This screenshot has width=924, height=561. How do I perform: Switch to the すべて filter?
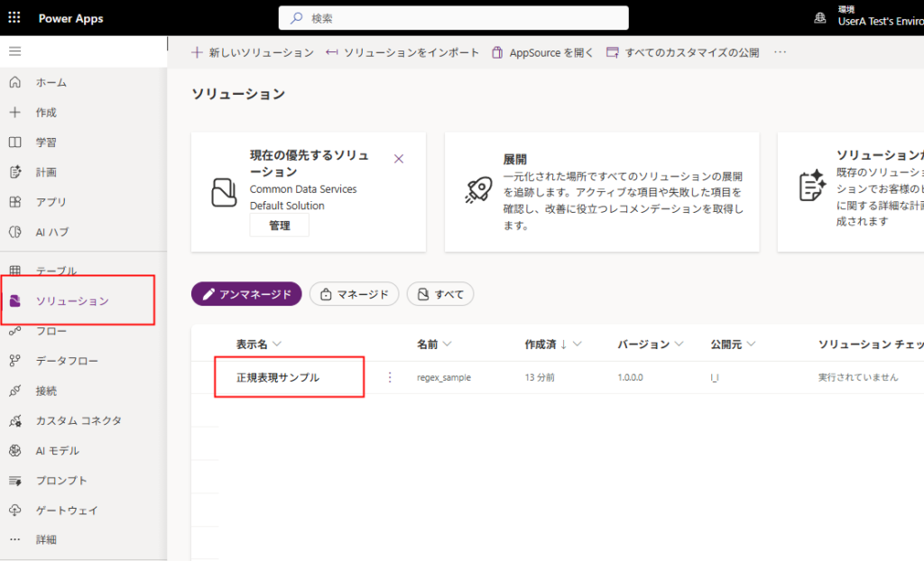click(x=440, y=294)
